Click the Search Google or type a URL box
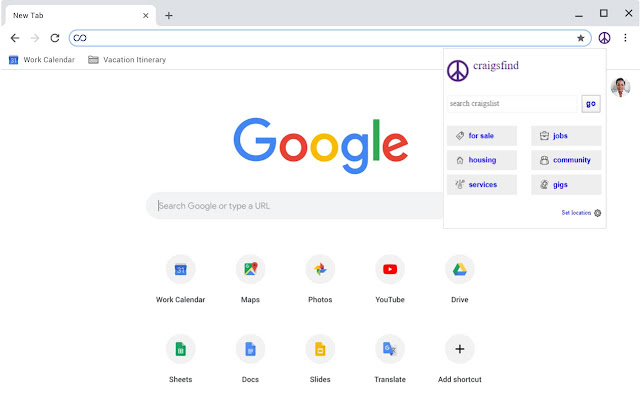 point(295,206)
